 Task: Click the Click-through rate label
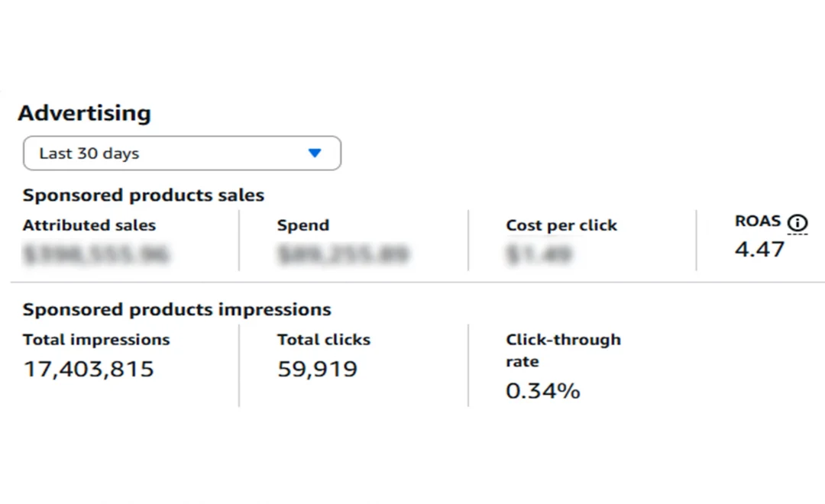(x=564, y=351)
